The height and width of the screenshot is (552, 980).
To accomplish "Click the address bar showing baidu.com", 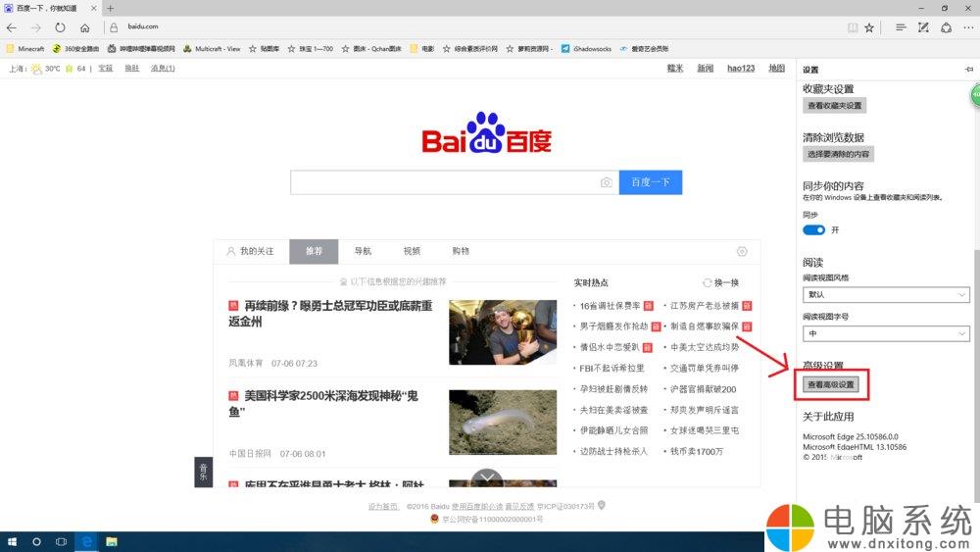I will tap(475, 26).
